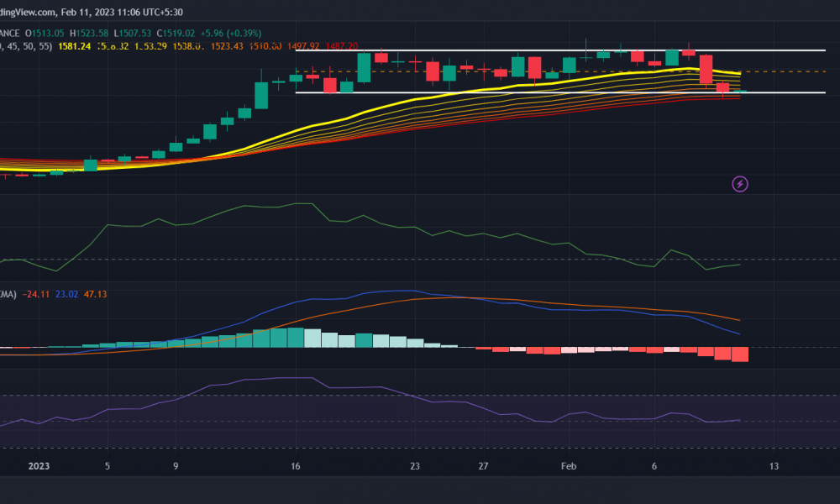
Task: Click the low price value L1507.53
Action: [133, 34]
